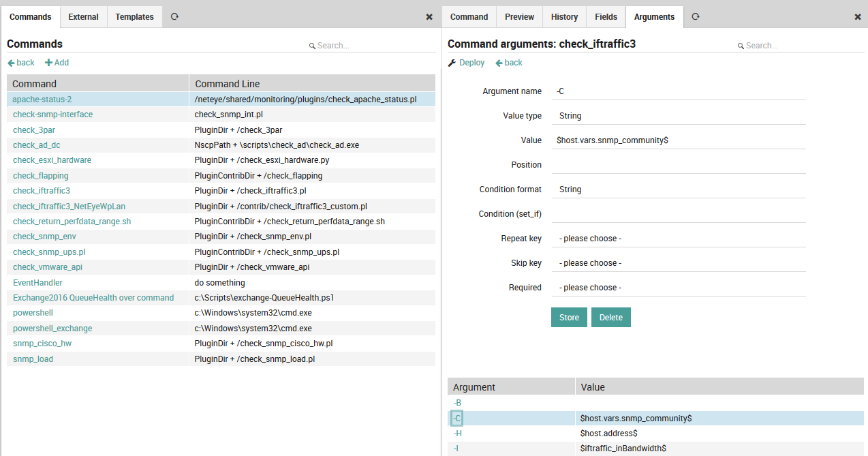Screen dimensions: 868x456
Task: Switch to the Templates tab
Action: (134, 16)
